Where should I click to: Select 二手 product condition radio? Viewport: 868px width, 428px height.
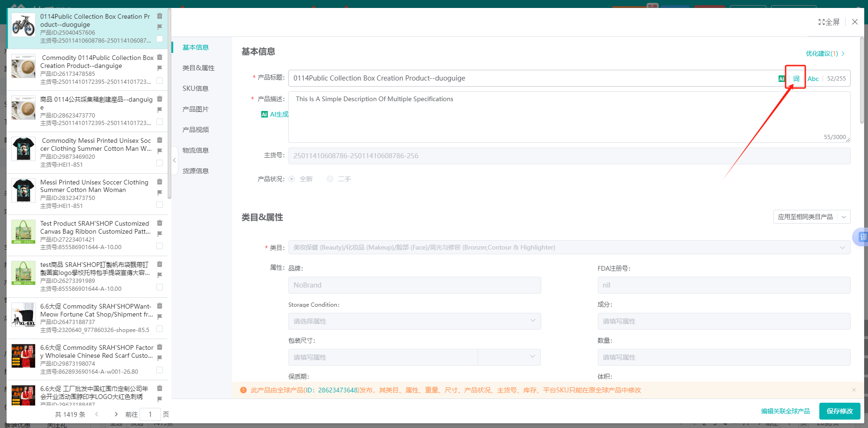click(330, 179)
